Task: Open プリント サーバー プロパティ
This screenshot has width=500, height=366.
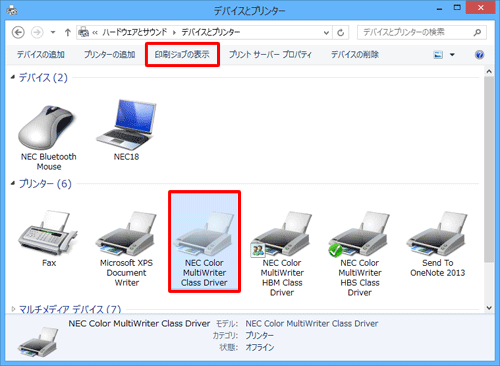Action: (270, 54)
